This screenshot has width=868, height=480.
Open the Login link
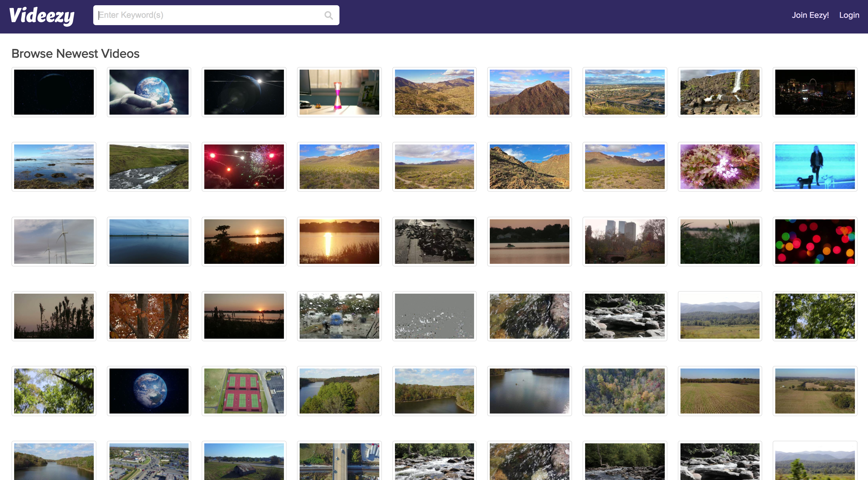[849, 15]
